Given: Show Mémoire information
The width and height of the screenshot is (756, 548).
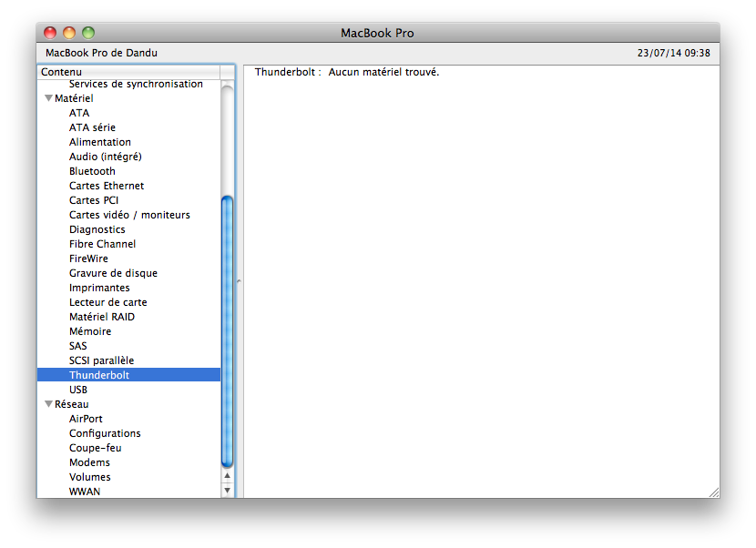Looking at the screenshot, I should pos(90,331).
